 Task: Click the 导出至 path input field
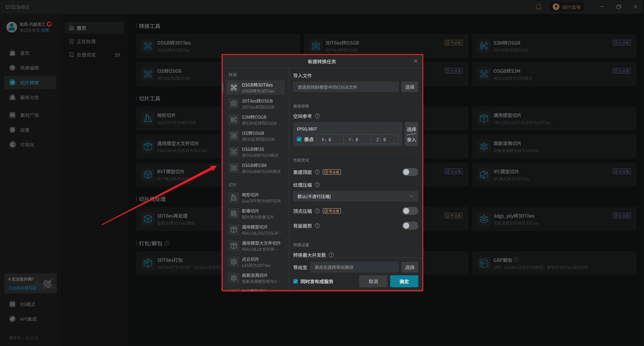pos(354,267)
